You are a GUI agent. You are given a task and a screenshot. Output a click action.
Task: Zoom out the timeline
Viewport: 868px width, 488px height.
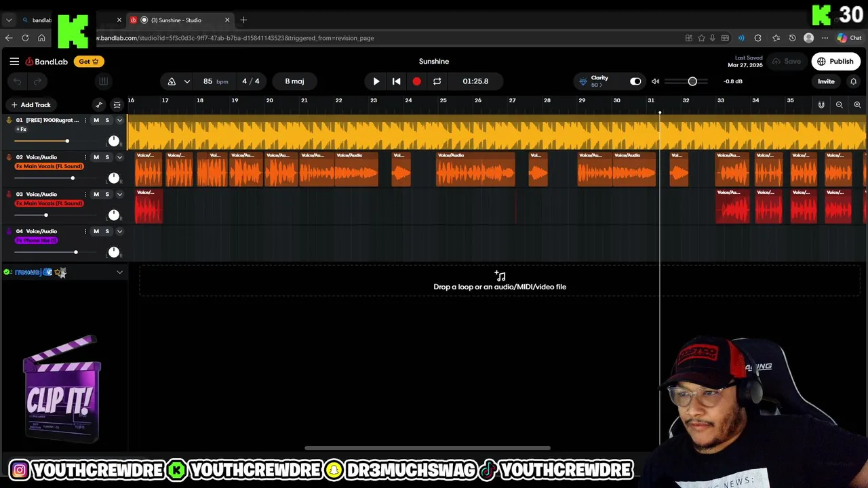pos(840,105)
